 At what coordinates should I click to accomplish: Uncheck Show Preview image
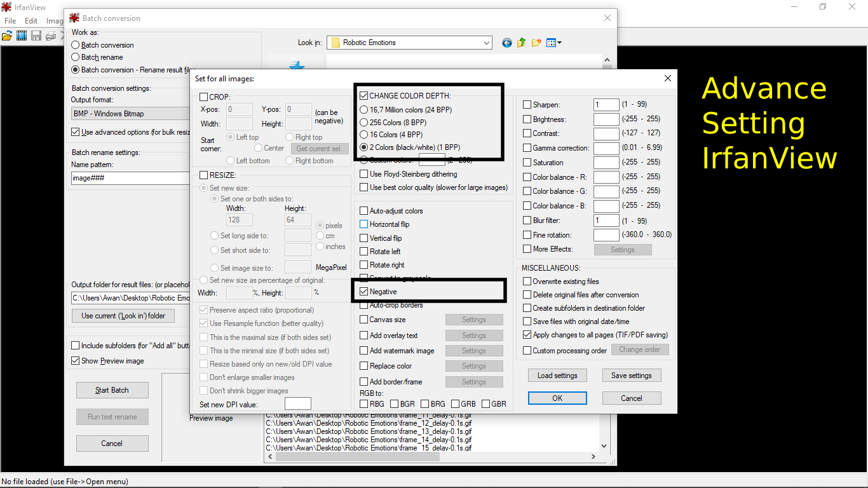[x=76, y=361]
